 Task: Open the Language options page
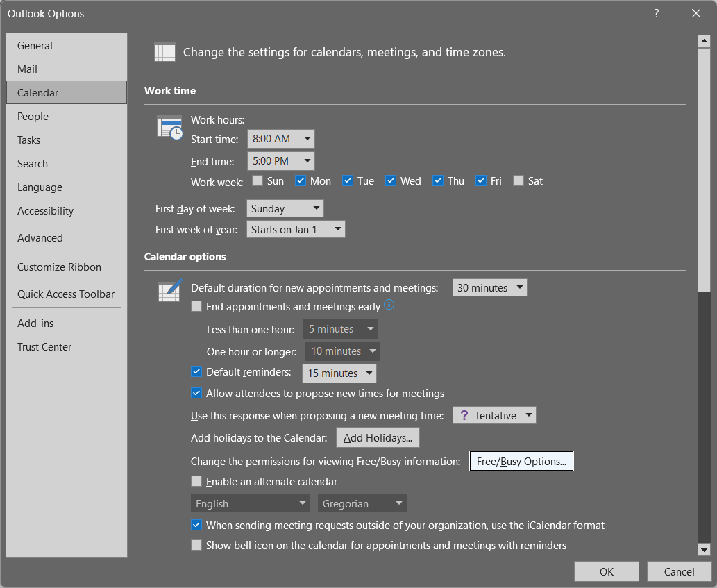coord(67,187)
